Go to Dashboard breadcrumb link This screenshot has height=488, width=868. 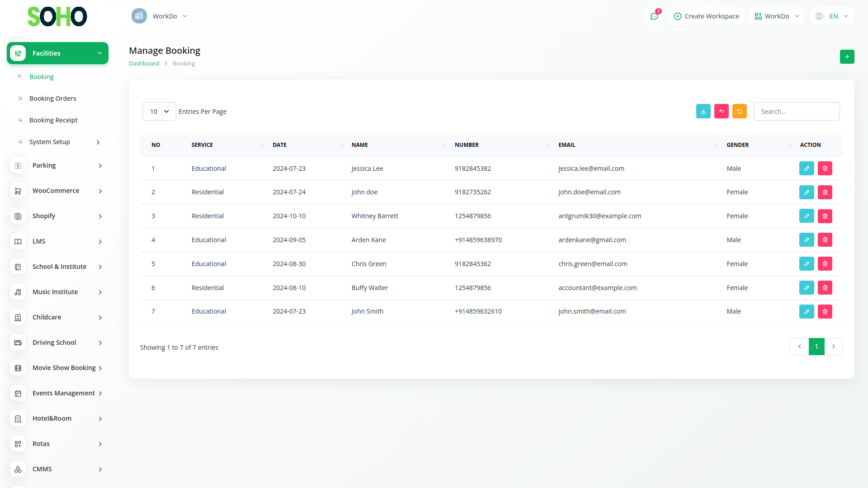point(144,63)
